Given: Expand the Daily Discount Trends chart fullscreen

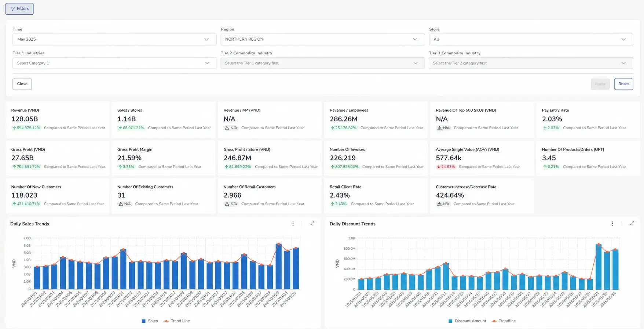Looking at the screenshot, I should tap(632, 223).
